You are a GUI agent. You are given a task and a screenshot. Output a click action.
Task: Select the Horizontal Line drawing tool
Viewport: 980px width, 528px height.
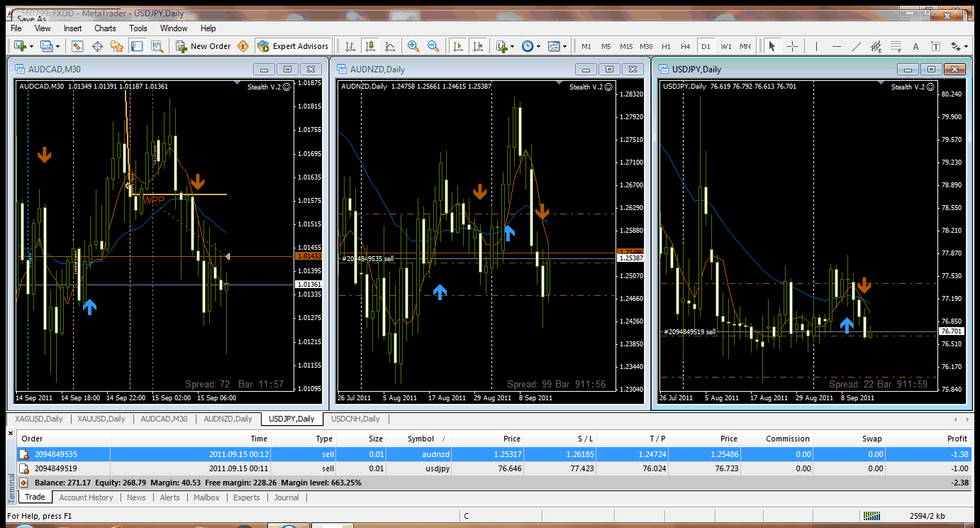836,46
